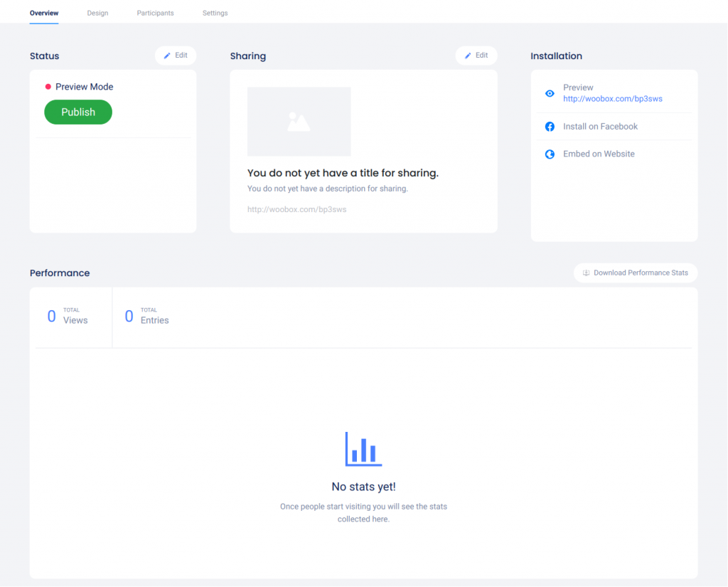Click Edit in the Status section header
The image size is (728, 587).
coord(176,55)
